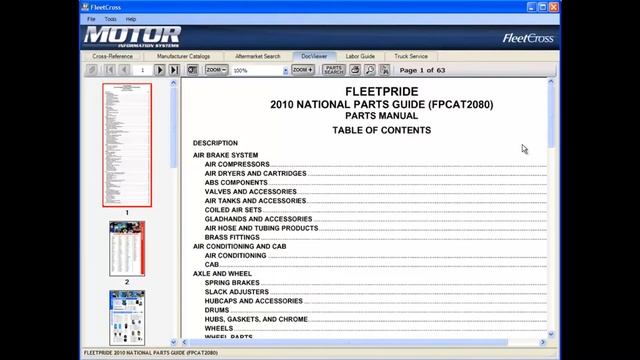Image resolution: width=640 pixels, height=360 pixels.
Task: Click the BRASS FITTINGS entry
Action: [232, 237]
